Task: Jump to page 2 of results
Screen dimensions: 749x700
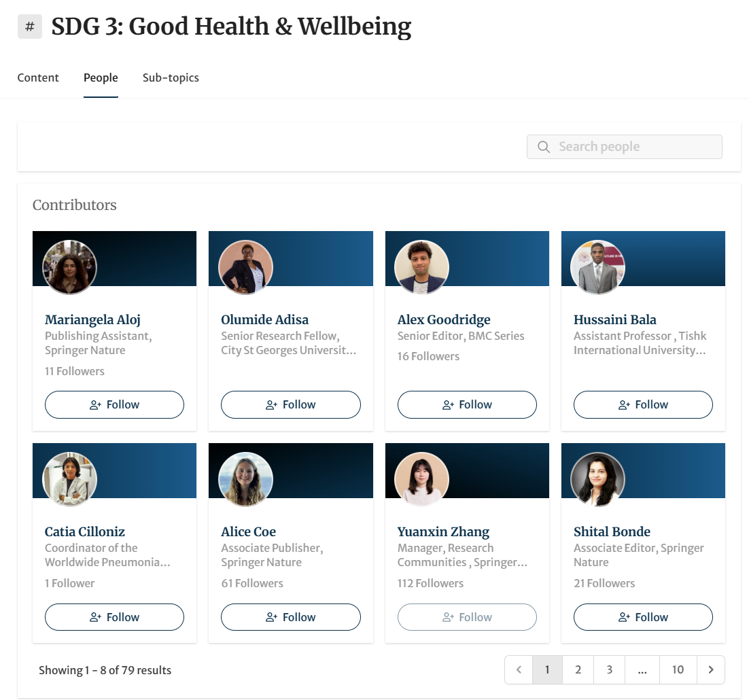Action: tap(578, 670)
